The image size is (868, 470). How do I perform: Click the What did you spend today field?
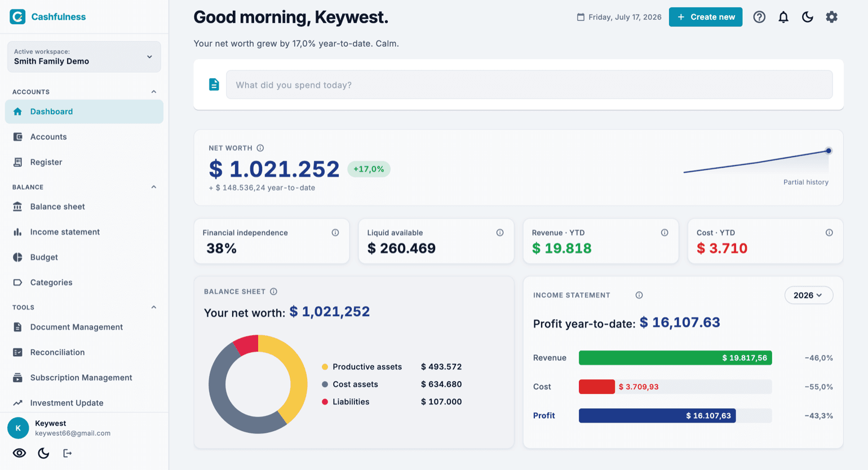tap(529, 85)
